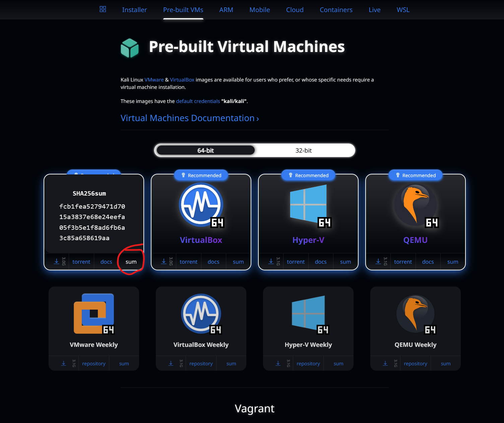
Task: Show sum for VirtualBox Weekly
Action: point(231,364)
